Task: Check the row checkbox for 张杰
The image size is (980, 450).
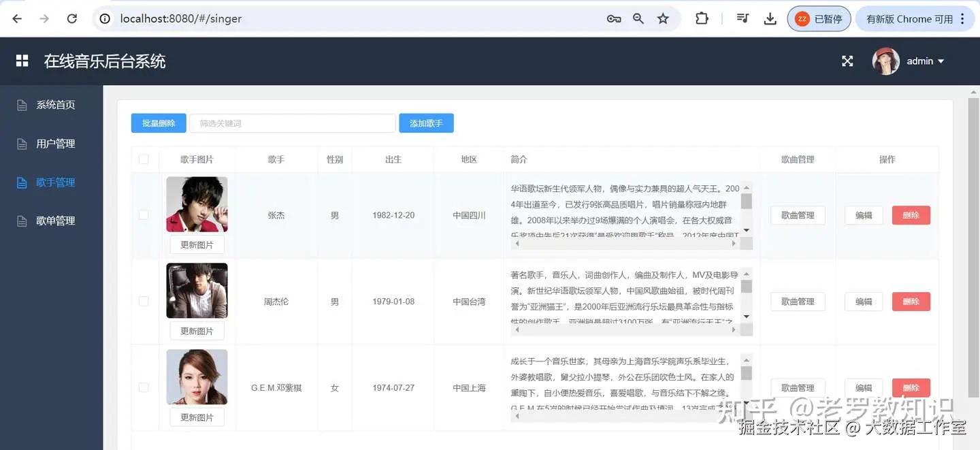Action: click(x=144, y=215)
